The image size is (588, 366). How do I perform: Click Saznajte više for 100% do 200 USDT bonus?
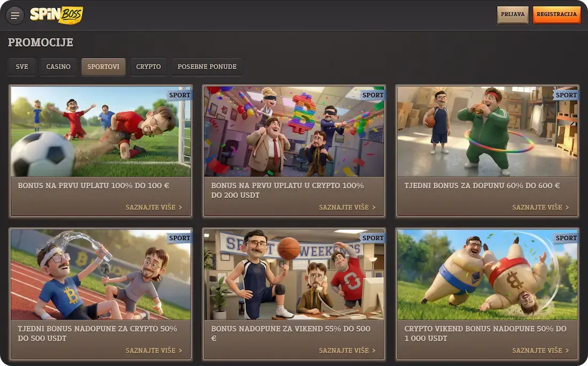click(x=347, y=207)
